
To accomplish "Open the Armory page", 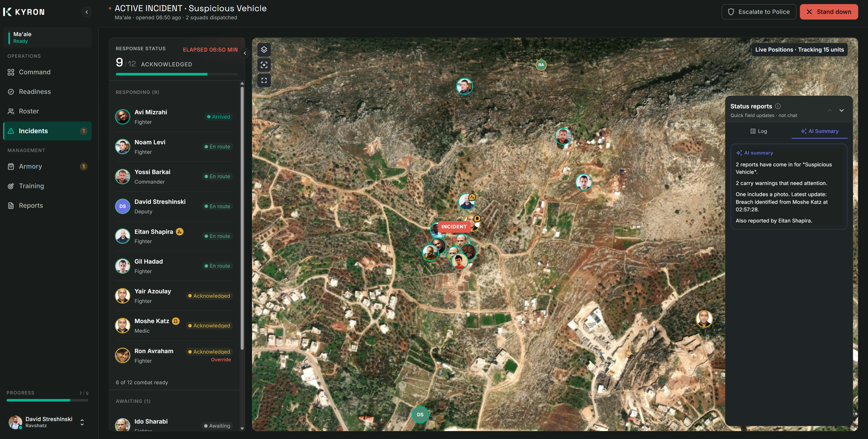I will [47, 167].
